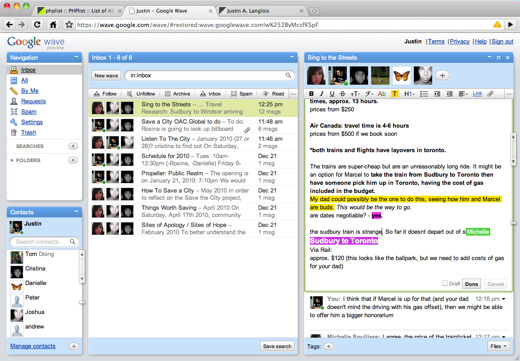Click Save search button
Screen dimensions: 520x361
tap(277, 346)
